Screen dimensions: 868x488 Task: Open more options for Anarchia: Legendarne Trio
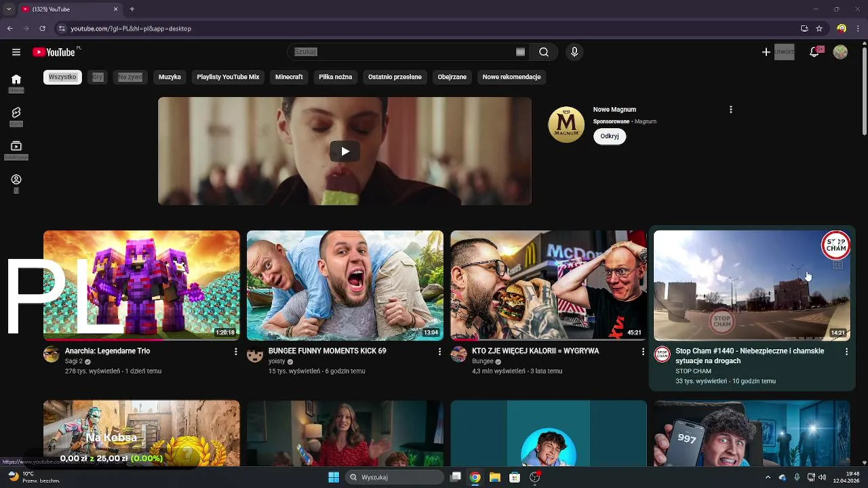(x=236, y=352)
